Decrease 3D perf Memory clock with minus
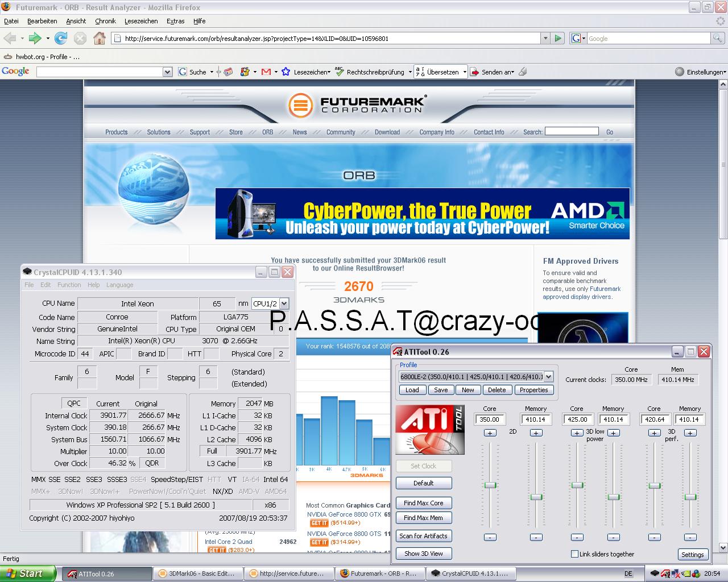Viewport: 728px width, 582px height. 690,537
